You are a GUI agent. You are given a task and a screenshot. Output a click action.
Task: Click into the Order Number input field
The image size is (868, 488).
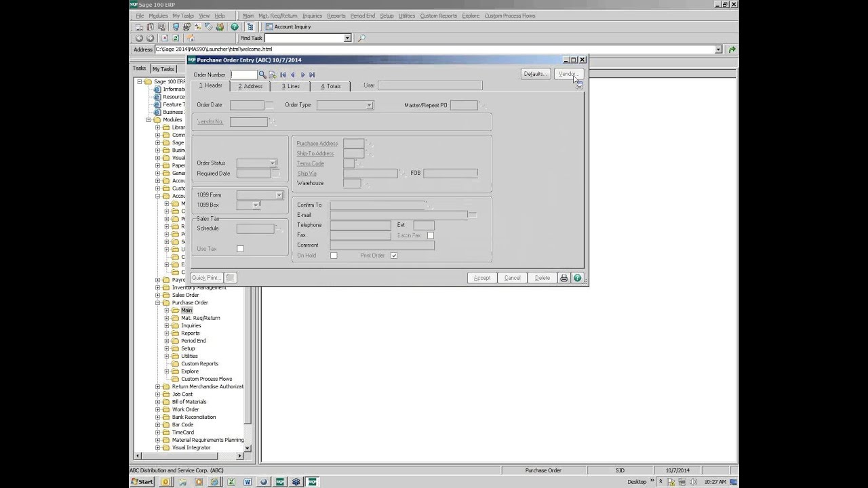[243, 75]
